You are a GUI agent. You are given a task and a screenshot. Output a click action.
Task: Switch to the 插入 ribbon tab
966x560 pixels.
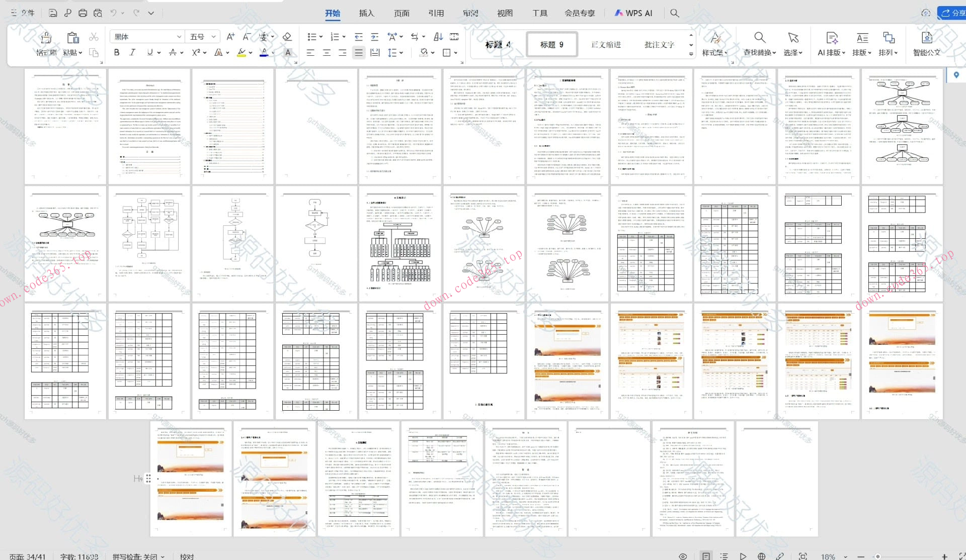366,13
